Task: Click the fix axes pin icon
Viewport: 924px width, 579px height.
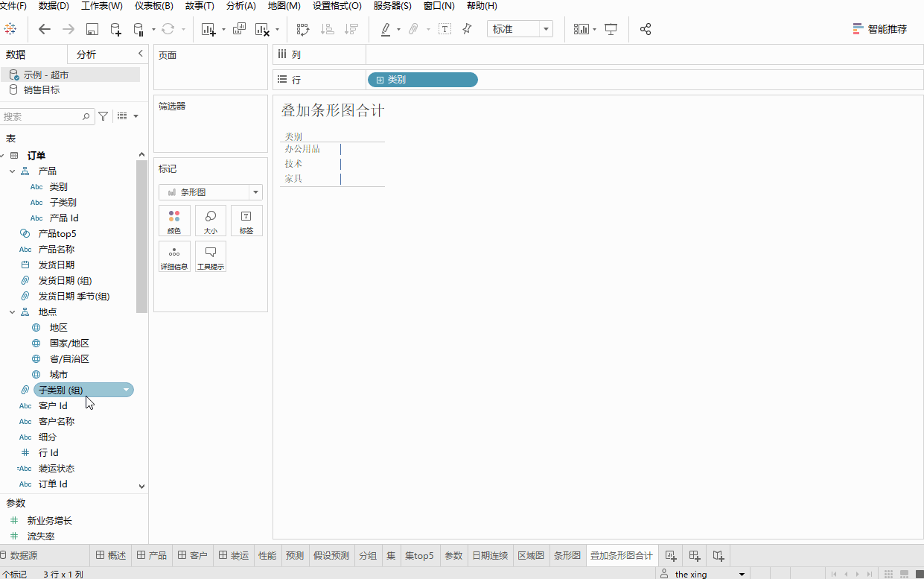Action: (x=467, y=29)
